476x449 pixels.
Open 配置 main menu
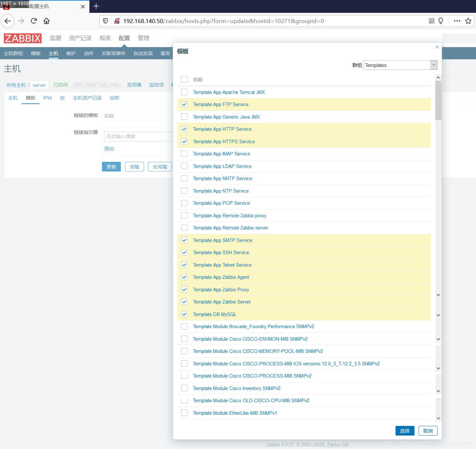click(x=124, y=38)
